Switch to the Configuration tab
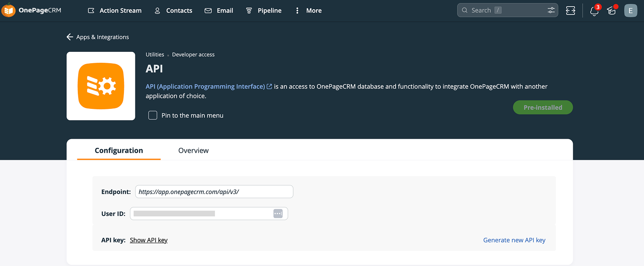Screen dimensions: 644x266 tap(119, 151)
